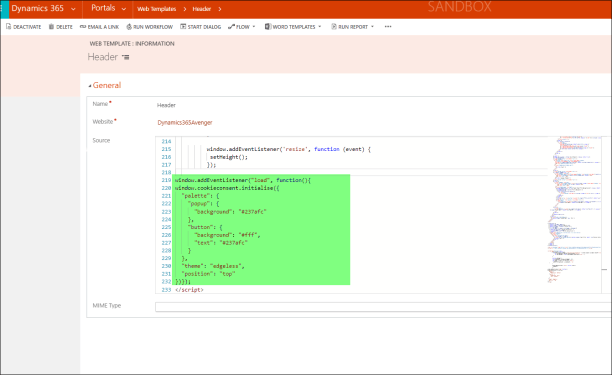
Task: Click the Email a Link icon
Action: coord(83,27)
